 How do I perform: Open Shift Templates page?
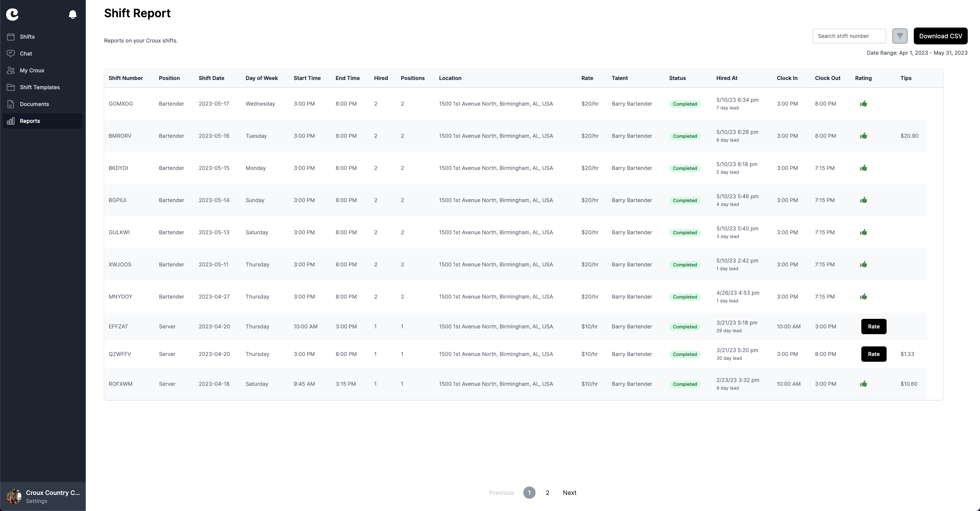point(40,87)
